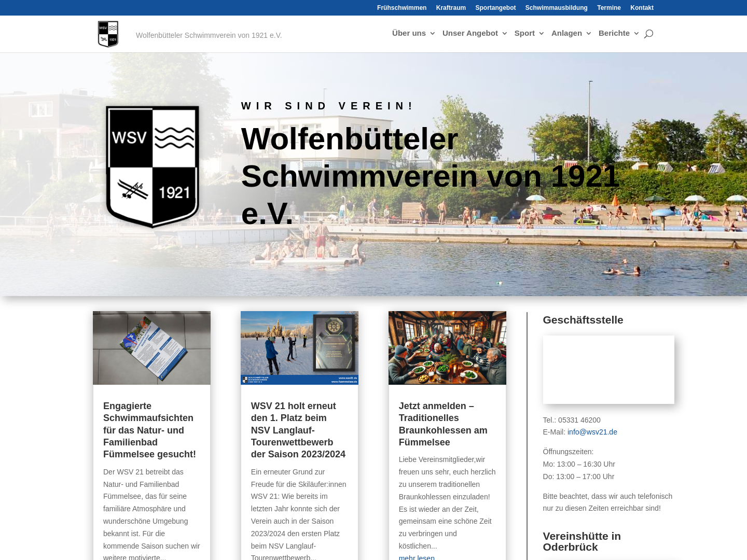Open the Unser Angebot menu
The height and width of the screenshot is (560, 747).
point(470,33)
